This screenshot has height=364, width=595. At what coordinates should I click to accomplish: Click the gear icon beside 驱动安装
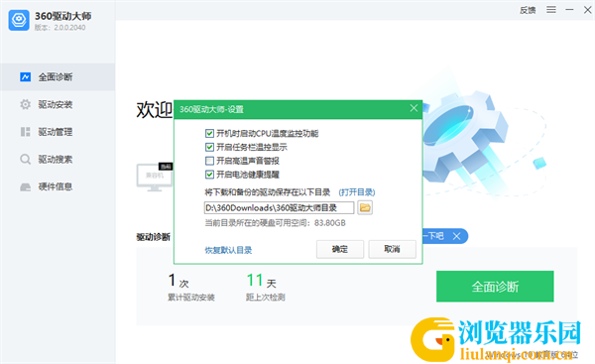tap(26, 104)
